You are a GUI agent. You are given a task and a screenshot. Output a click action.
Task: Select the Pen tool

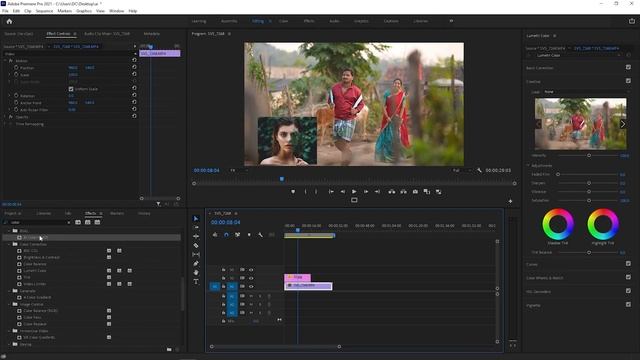pos(196,263)
